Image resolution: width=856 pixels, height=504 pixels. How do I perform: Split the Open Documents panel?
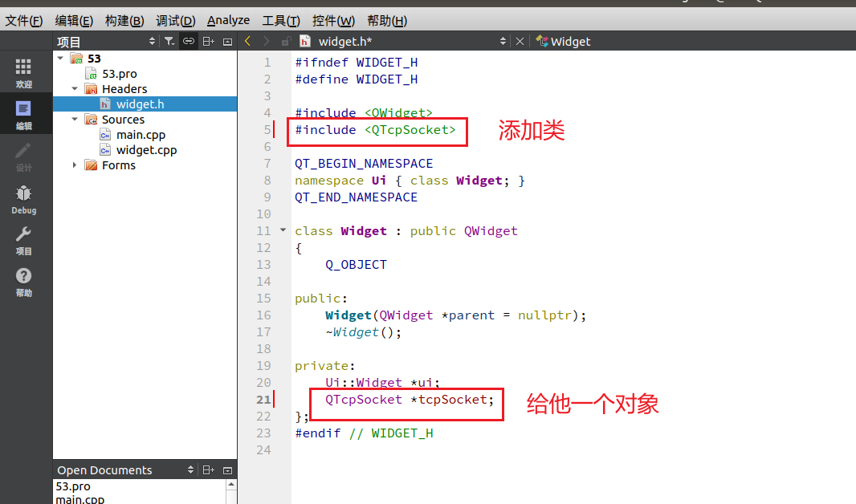point(208,469)
